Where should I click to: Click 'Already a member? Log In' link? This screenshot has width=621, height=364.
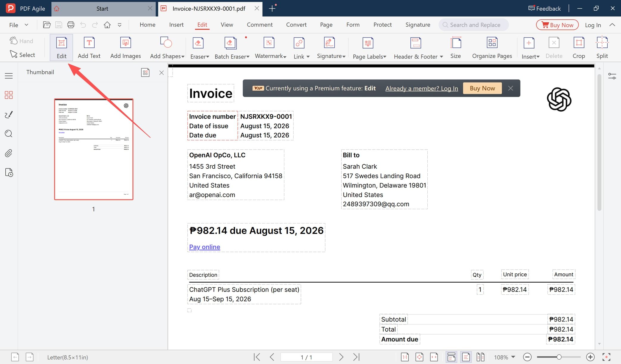point(422,88)
